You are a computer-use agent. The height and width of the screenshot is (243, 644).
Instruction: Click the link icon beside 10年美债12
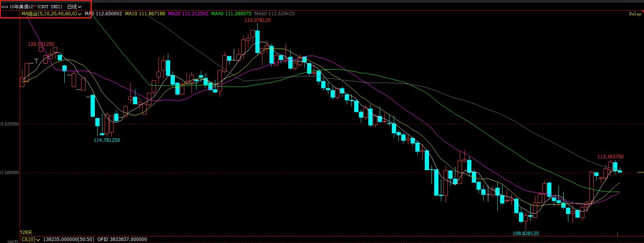(x=5, y=7)
